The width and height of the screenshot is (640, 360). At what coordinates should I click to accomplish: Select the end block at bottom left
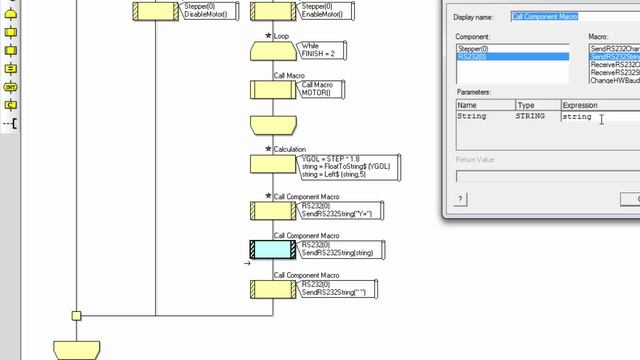77,350
